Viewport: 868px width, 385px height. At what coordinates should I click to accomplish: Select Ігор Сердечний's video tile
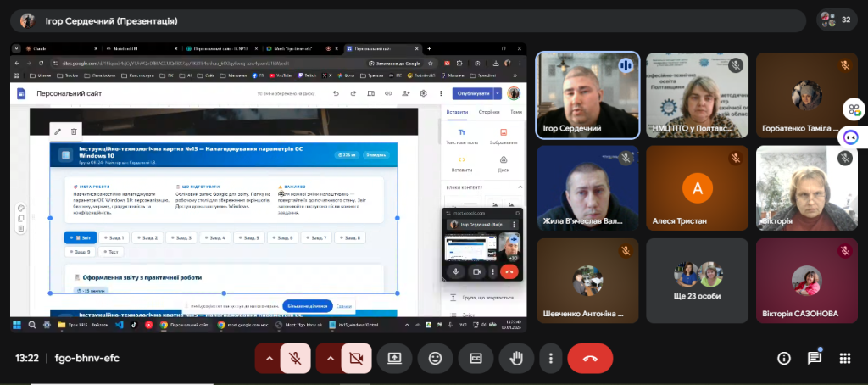586,96
